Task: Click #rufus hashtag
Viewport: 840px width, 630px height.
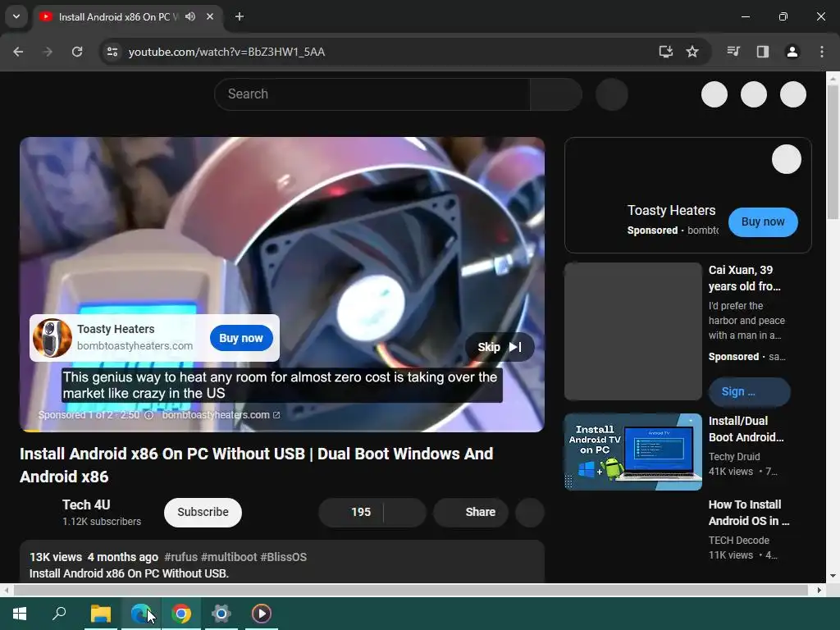Action: pos(181,557)
